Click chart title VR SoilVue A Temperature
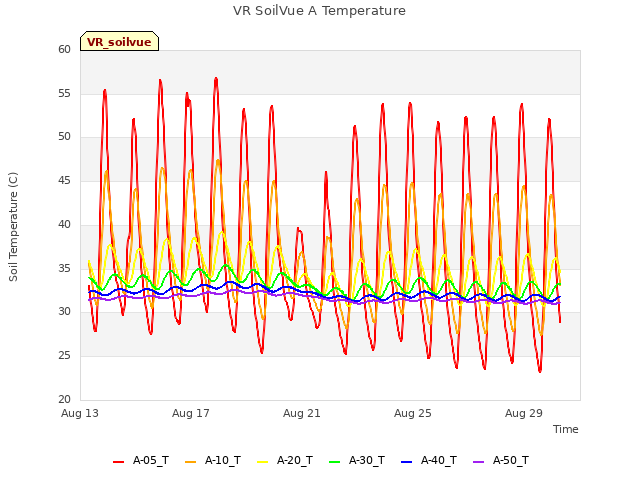The image size is (640, 480). 320,11
